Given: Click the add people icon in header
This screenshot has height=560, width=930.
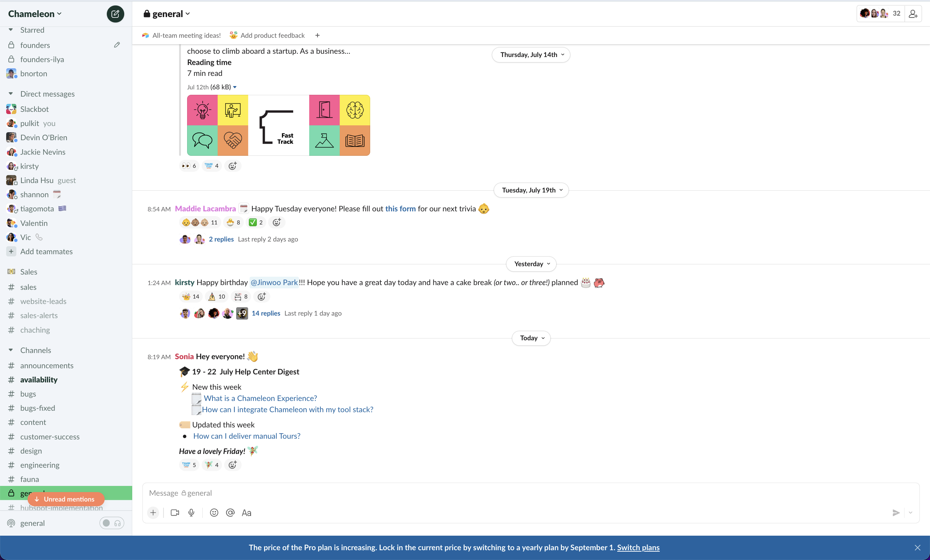Looking at the screenshot, I should 913,14.
